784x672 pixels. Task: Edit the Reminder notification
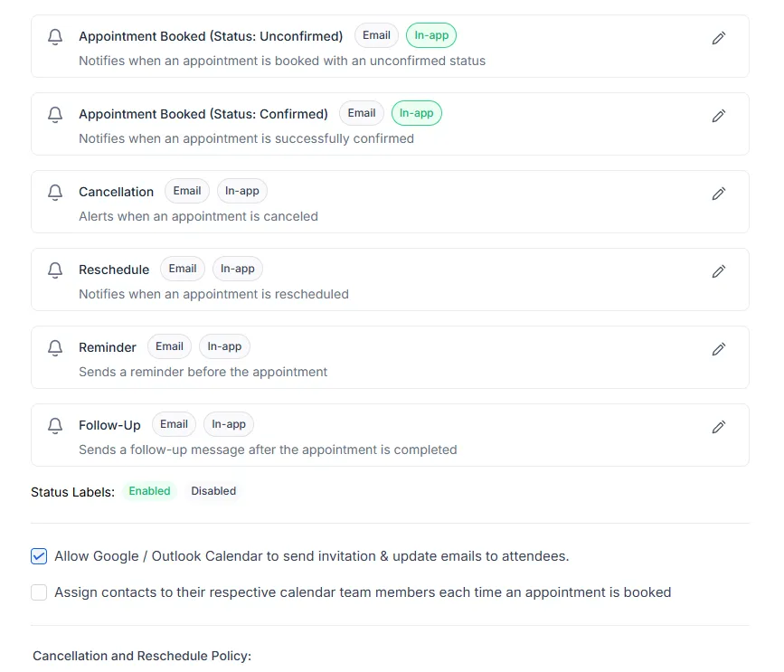point(719,349)
